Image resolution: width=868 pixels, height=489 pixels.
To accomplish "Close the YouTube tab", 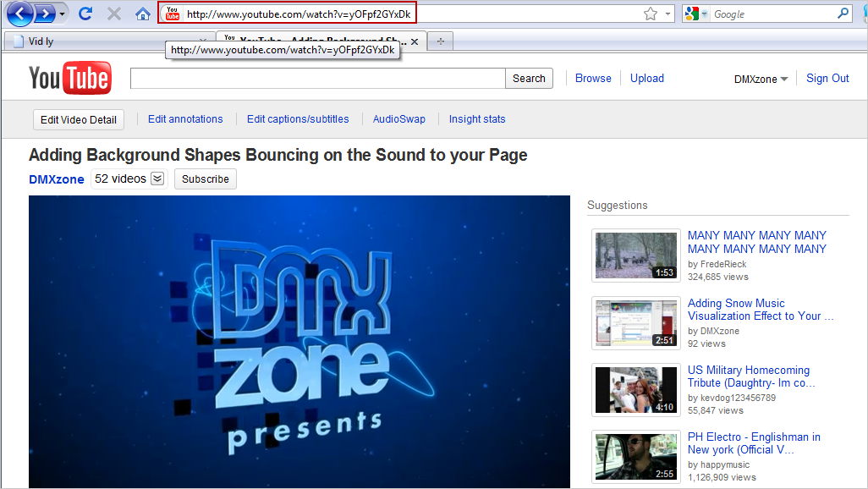I will tap(414, 41).
